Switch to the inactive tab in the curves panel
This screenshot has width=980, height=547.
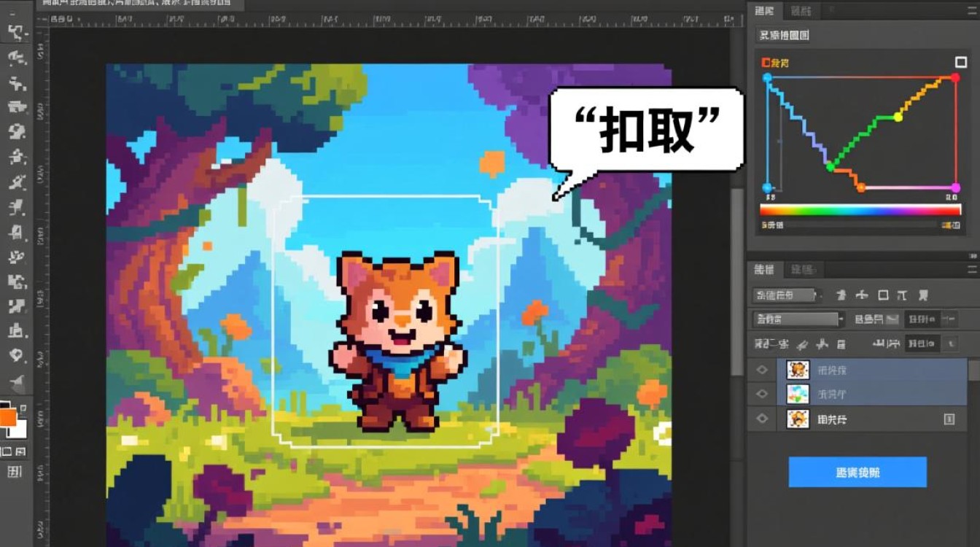(801, 10)
